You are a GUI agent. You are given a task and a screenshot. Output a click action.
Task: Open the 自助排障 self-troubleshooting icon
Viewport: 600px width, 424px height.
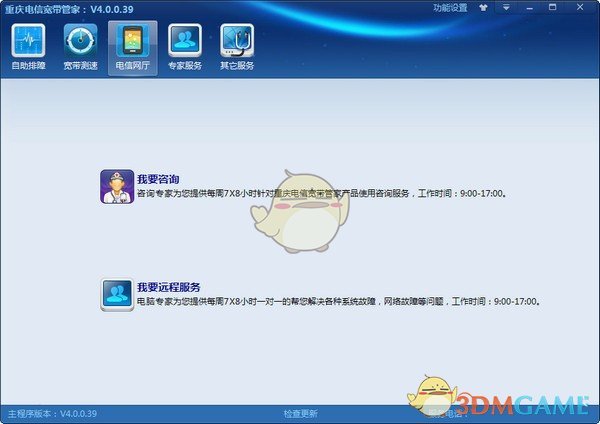click(28, 41)
